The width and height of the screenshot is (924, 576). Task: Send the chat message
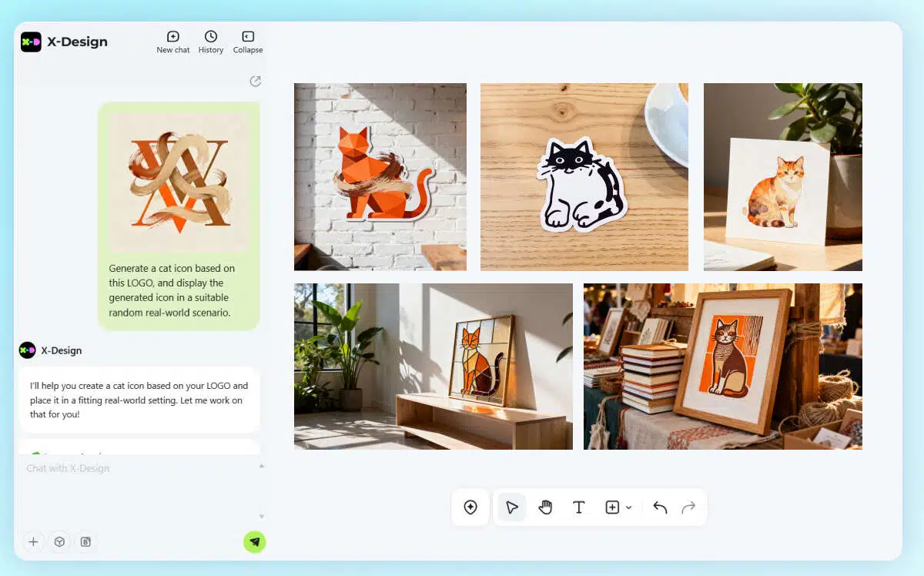coord(254,542)
